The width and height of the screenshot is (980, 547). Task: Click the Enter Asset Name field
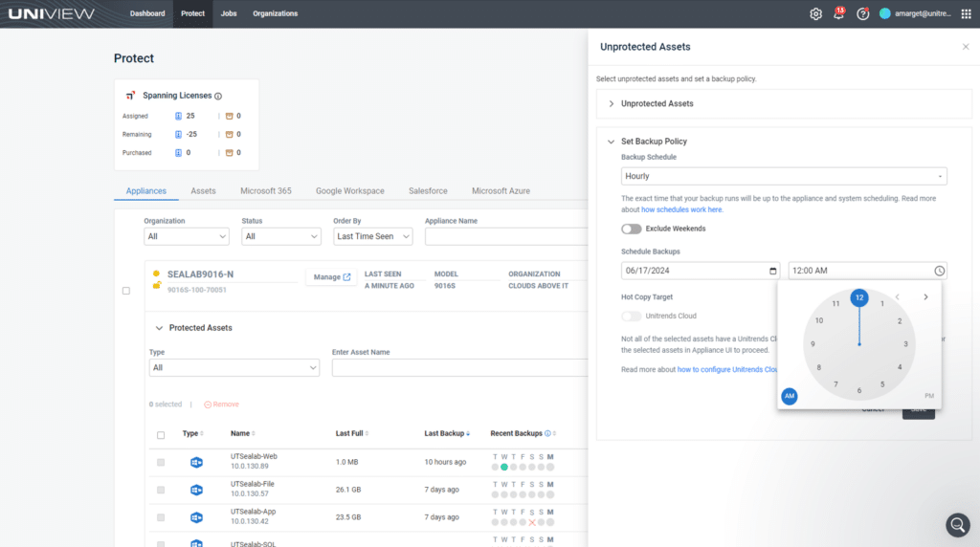460,368
